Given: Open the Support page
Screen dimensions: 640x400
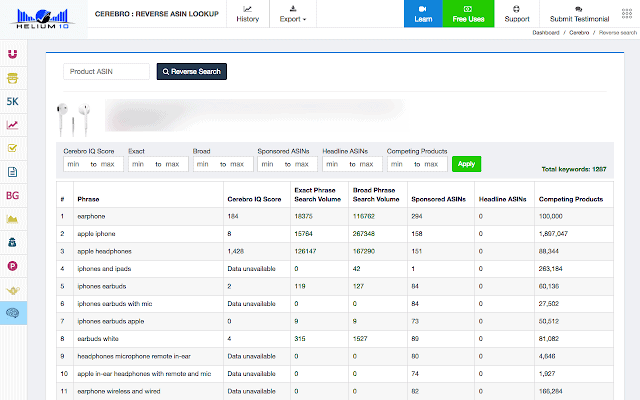Looking at the screenshot, I should (517, 14).
